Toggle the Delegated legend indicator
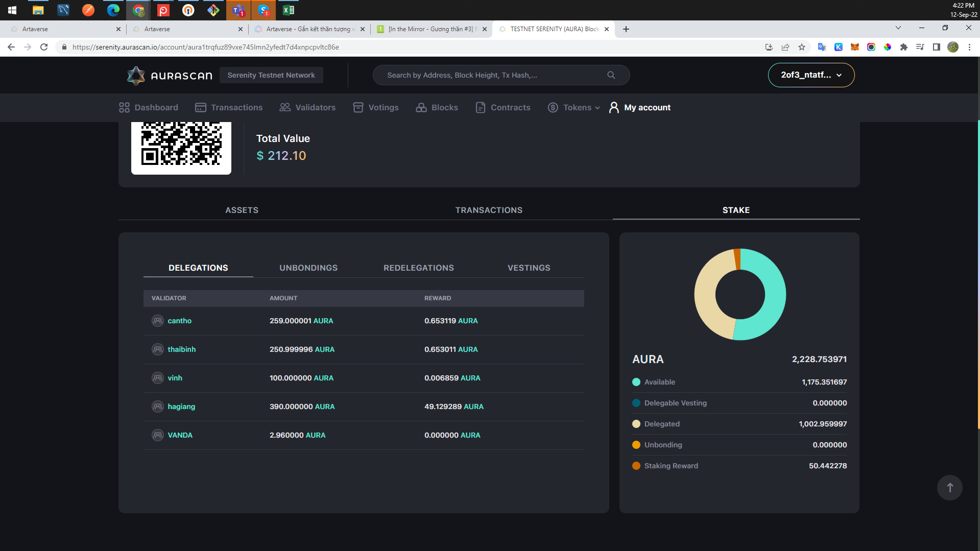 click(x=636, y=424)
